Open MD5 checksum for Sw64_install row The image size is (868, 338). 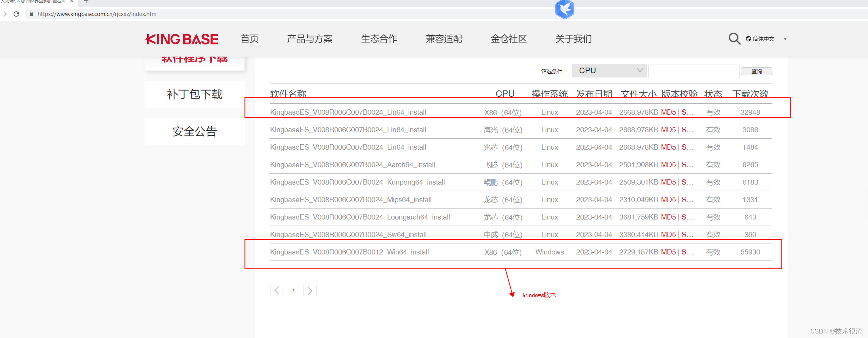pyautogui.click(x=668, y=235)
